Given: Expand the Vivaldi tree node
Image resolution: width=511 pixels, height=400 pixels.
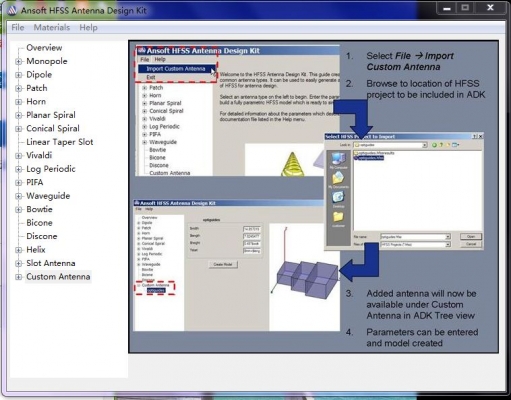Looking at the screenshot, I should 19,156.
